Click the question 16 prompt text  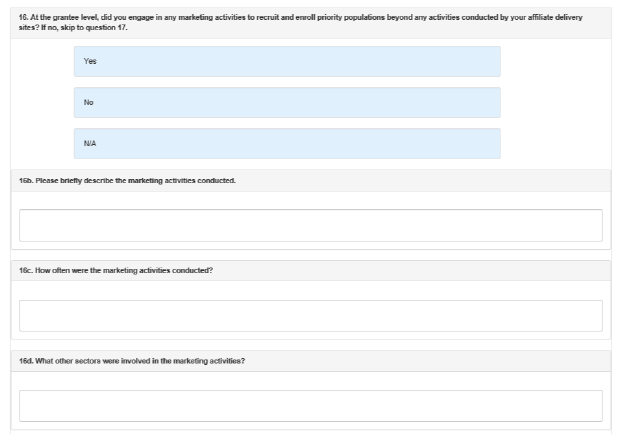pos(250,18)
